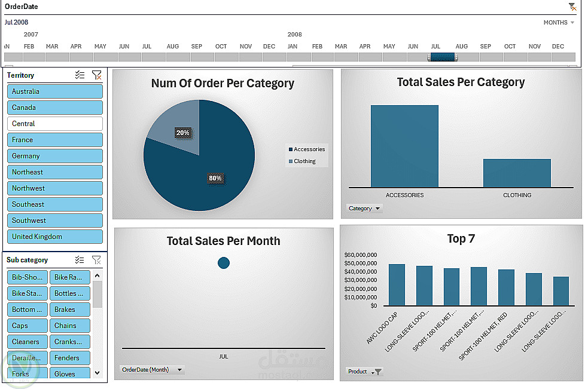Viewport: 588px width, 389px height.
Task: Open the Category field dropdown
Action: pyautogui.click(x=364, y=209)
